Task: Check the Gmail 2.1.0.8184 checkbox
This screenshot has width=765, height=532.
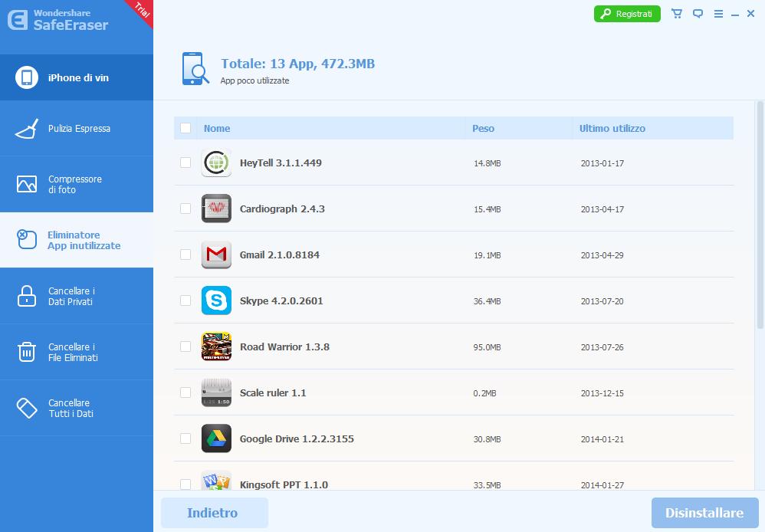Action: (x=186, y=255)
